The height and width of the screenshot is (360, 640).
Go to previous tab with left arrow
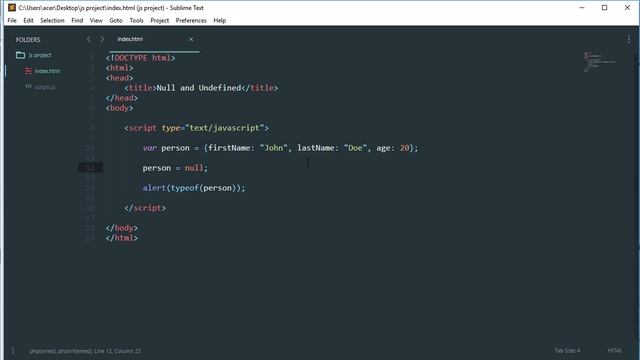(89, 39)
